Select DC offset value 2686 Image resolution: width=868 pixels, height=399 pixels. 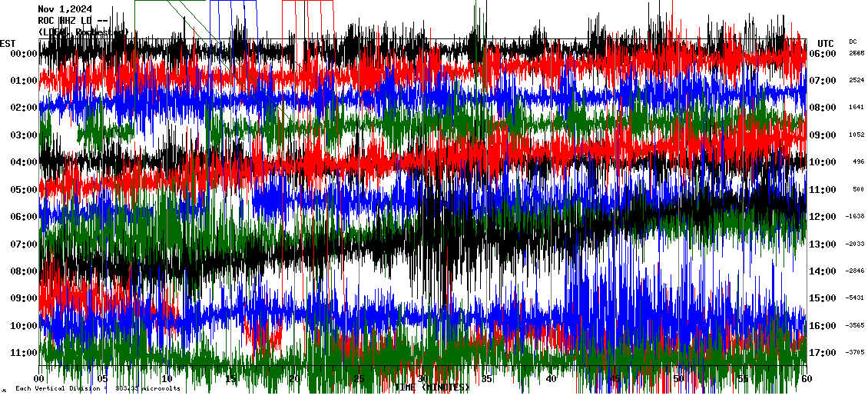856,54
